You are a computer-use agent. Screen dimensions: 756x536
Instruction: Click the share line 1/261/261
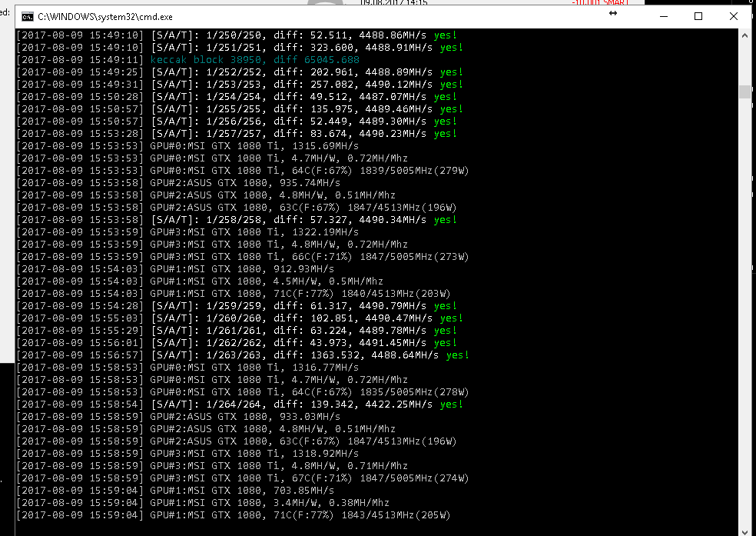[x=237, y=331]
